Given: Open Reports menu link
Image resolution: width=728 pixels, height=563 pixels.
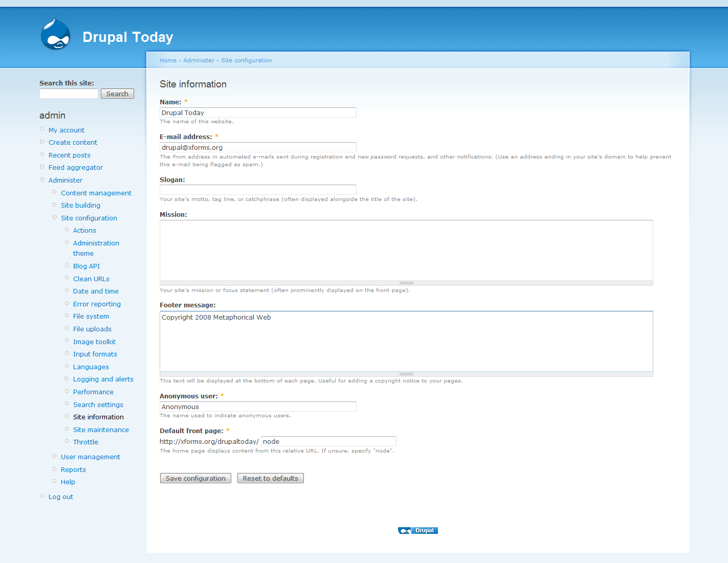Looking at the screenshot, I should 73,469.
